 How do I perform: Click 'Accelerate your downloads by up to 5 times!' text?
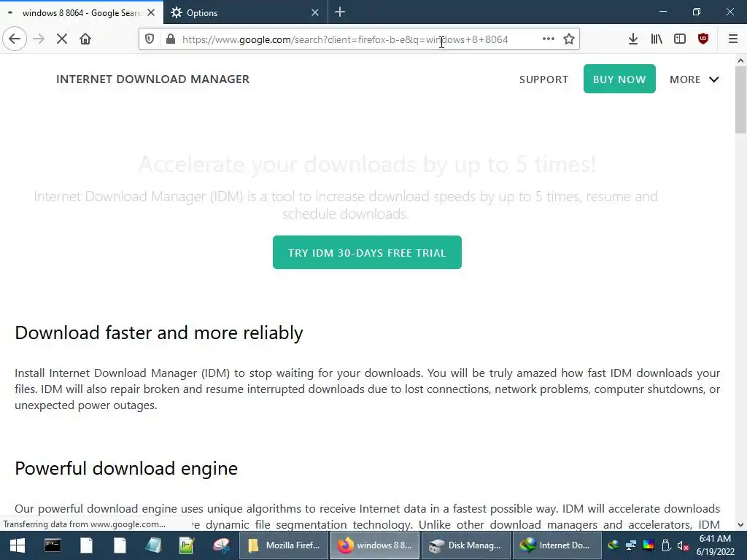coord(367,164)
